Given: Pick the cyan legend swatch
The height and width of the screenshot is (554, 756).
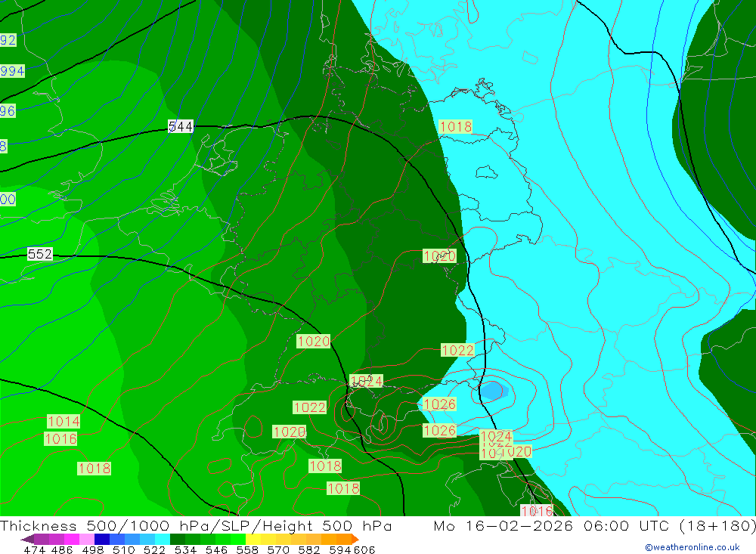Looking at the screenshot, I should pyautogui.click(x=163, y=539).
